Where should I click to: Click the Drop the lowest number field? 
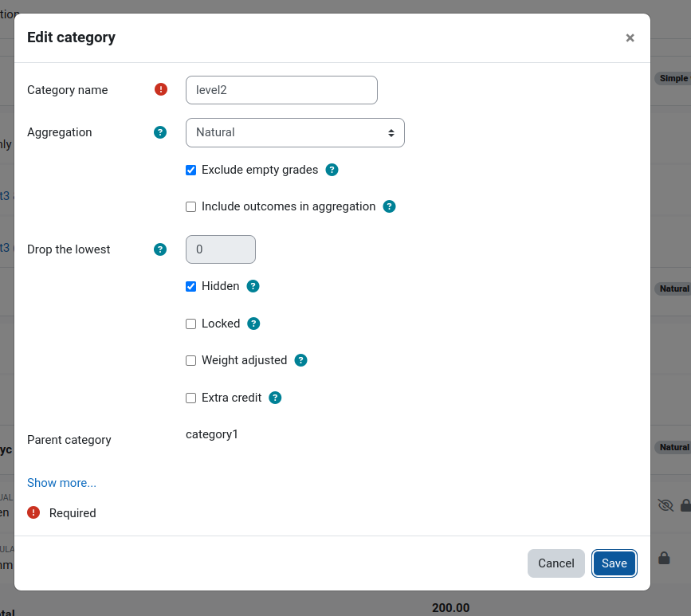pos(221,249)
